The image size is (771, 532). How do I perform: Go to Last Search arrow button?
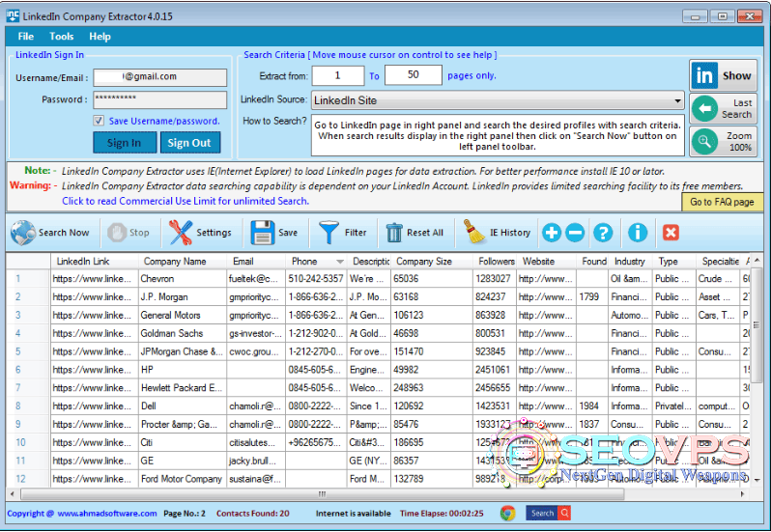point(724,108)
